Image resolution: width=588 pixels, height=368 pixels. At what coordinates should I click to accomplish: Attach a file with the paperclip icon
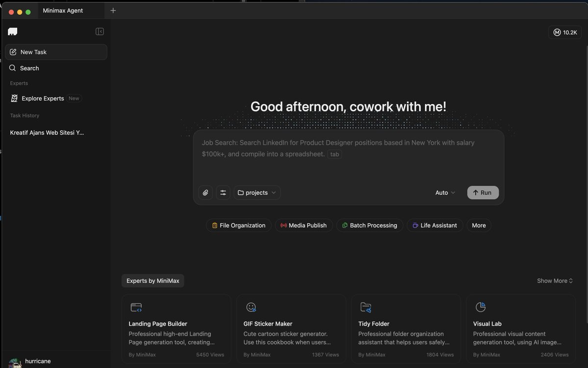pyautogui.click(x=206, y=193)
